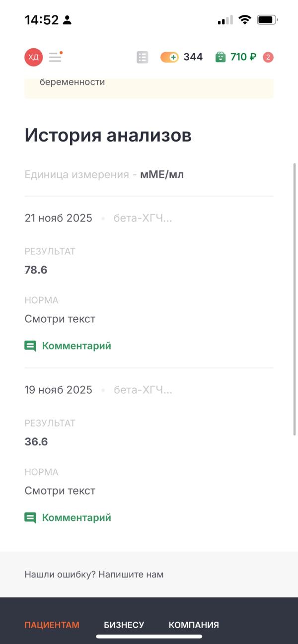Open the ХД profile avatar
Image resolution: width=298 pixels, height=644 pixels.
33,57
